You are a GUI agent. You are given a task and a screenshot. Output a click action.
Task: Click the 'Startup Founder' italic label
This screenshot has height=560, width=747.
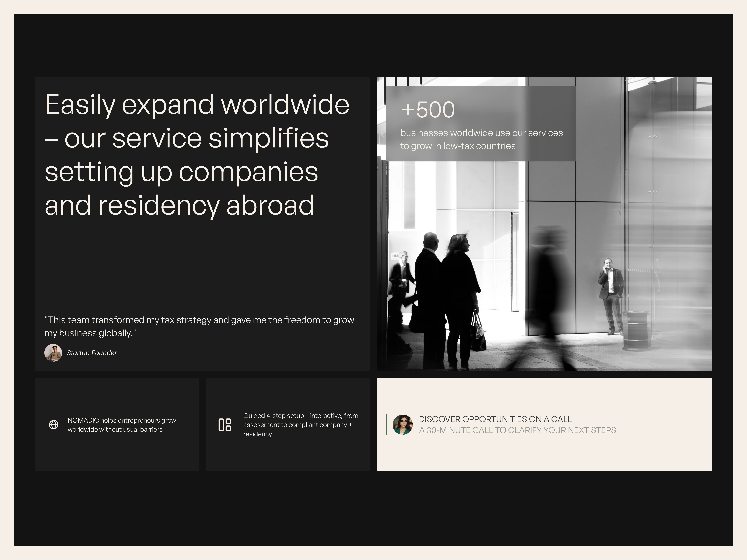[92, 353]
